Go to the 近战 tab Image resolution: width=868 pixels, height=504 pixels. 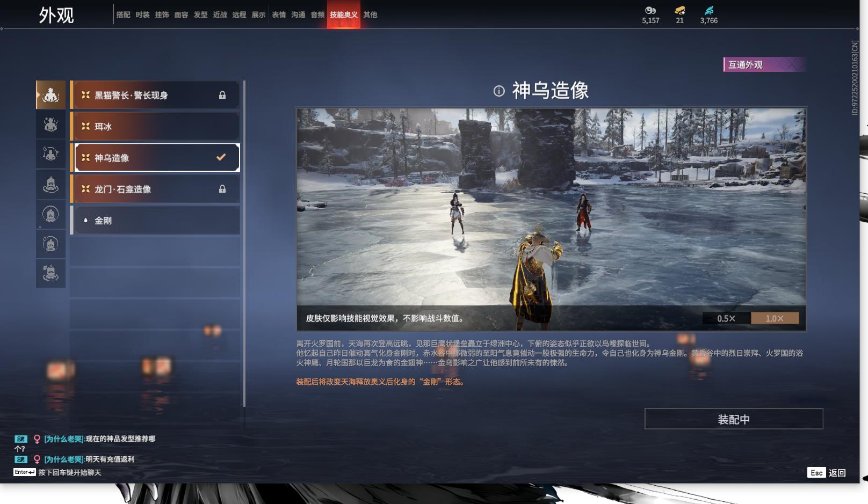click(220, 15)
